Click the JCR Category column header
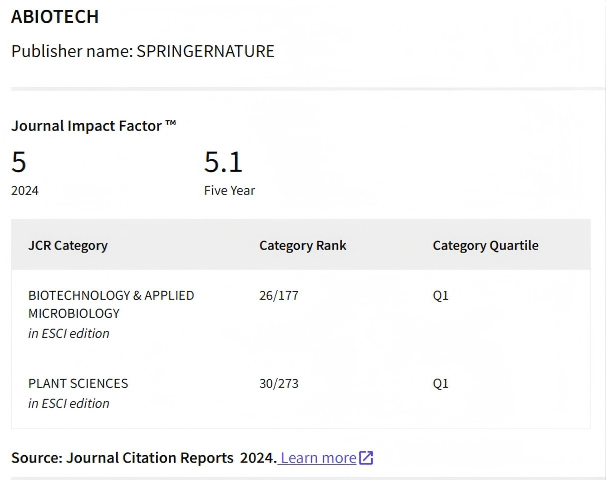The width and height of the screenshot is (607, 480). [68, 245]
